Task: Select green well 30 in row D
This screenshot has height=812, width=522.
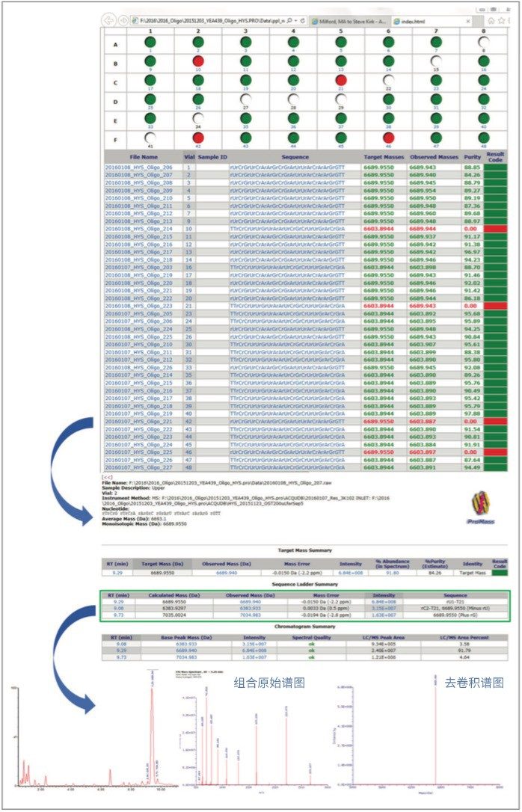Action: pos(388,99)
